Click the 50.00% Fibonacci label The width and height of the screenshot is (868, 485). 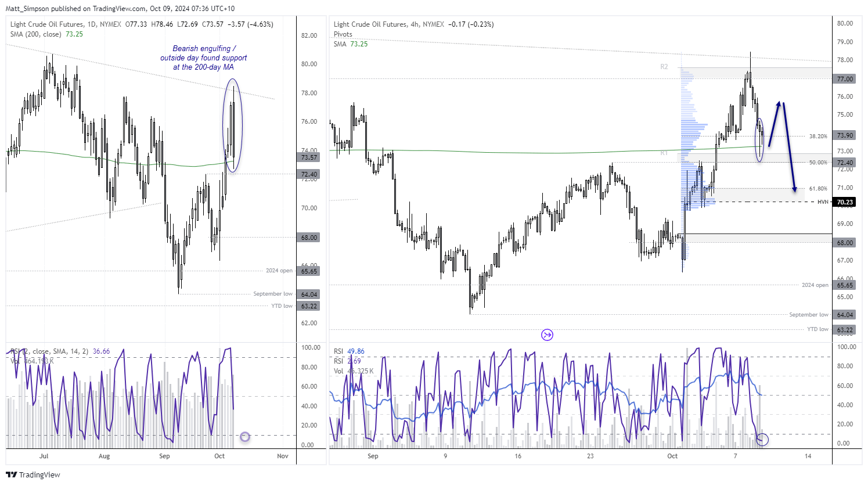[x=818, y=163]
